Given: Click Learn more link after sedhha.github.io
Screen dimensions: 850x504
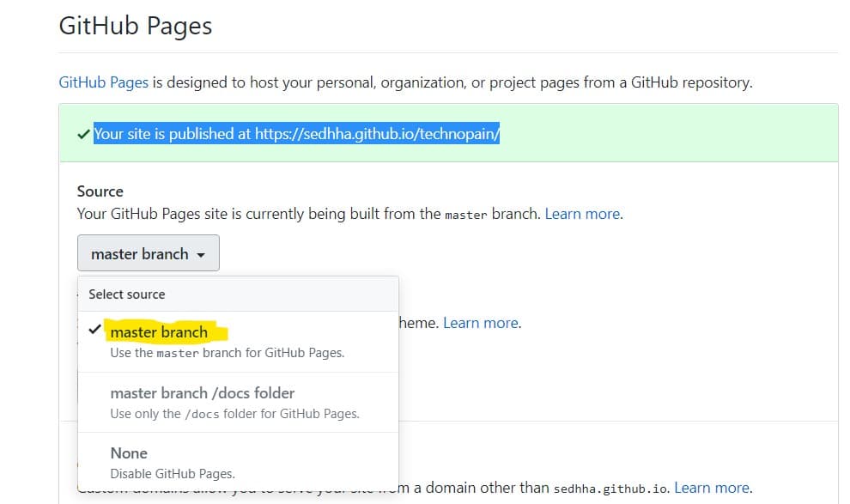Looking at the screenshot, I should click(x=713, y=488).
